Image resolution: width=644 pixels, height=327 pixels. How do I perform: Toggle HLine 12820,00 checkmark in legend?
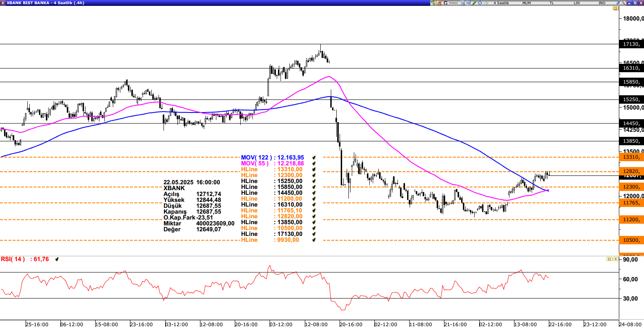pos(314,216)
